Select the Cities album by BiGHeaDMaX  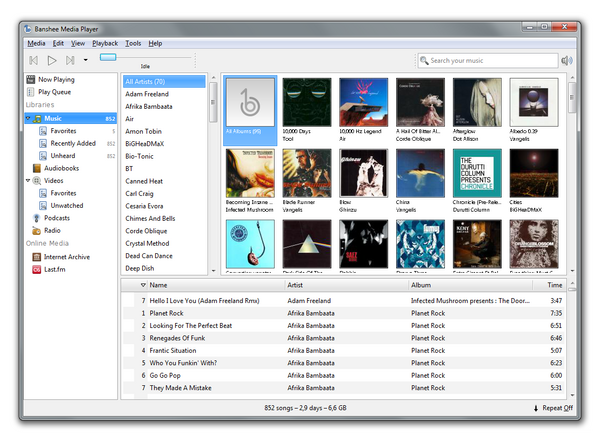point(534,173)
